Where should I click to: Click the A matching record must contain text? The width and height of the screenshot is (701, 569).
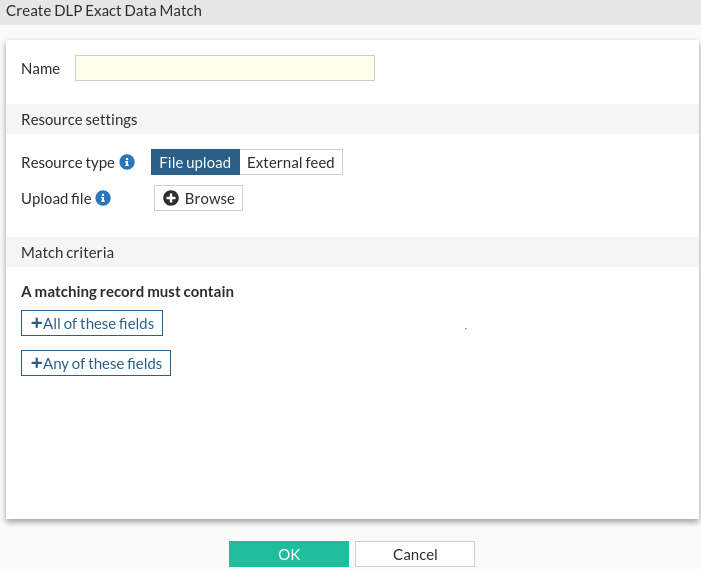coord(127,292)
